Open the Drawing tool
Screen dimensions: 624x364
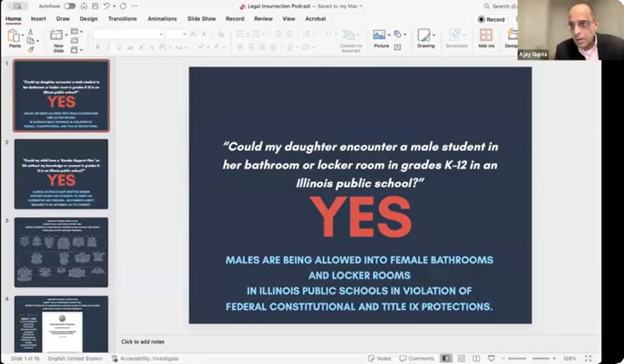pos(425,35)
